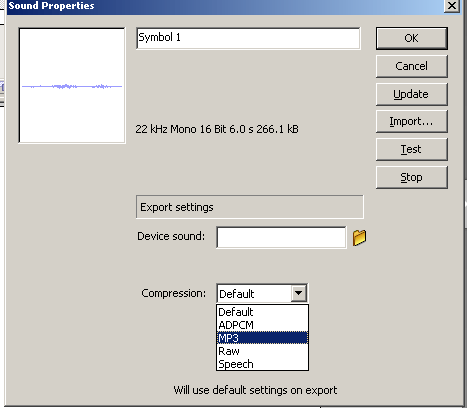Screen dimensions: 467x408
Task: Stop the sound playback
Action: [x=412, y=177]
